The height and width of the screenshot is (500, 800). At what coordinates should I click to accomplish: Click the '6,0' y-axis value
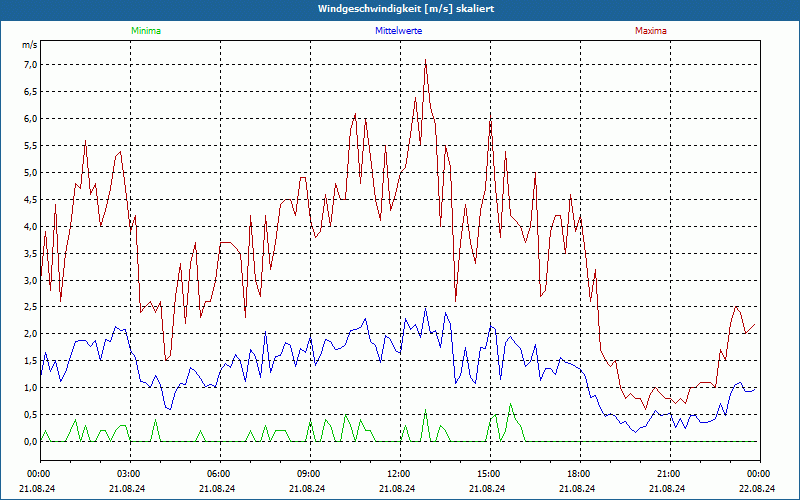coord(31,118)
